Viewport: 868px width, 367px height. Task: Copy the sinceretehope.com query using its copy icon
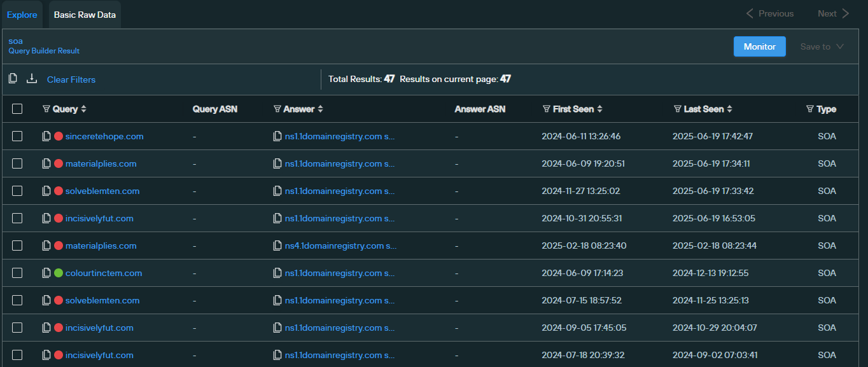(x=46, y=136)
